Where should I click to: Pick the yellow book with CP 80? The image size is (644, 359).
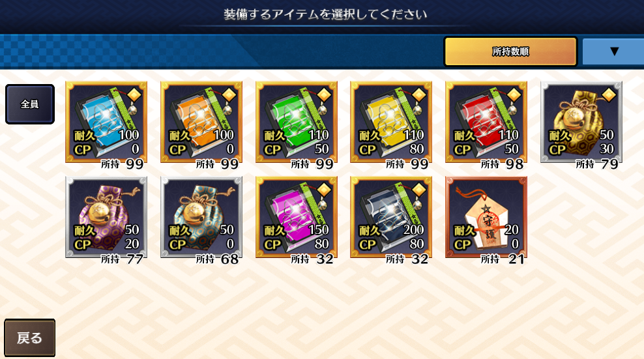tap(391, 122)
